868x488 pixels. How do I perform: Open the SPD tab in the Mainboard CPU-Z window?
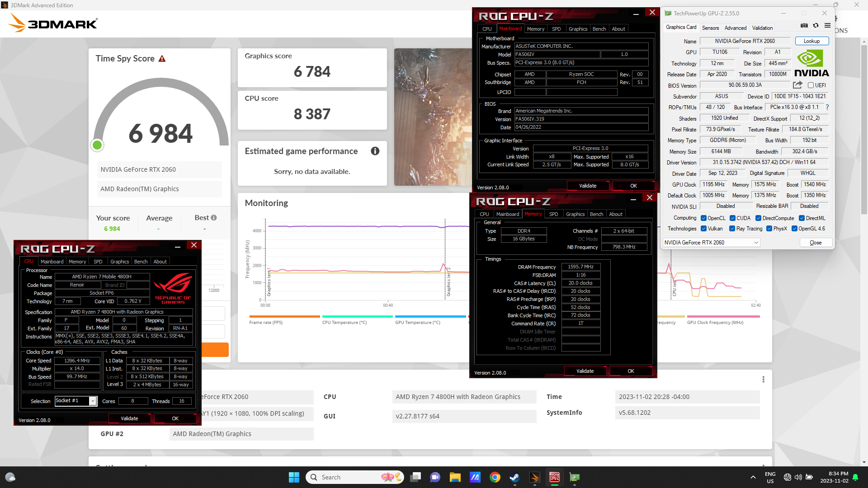(557, 29)
